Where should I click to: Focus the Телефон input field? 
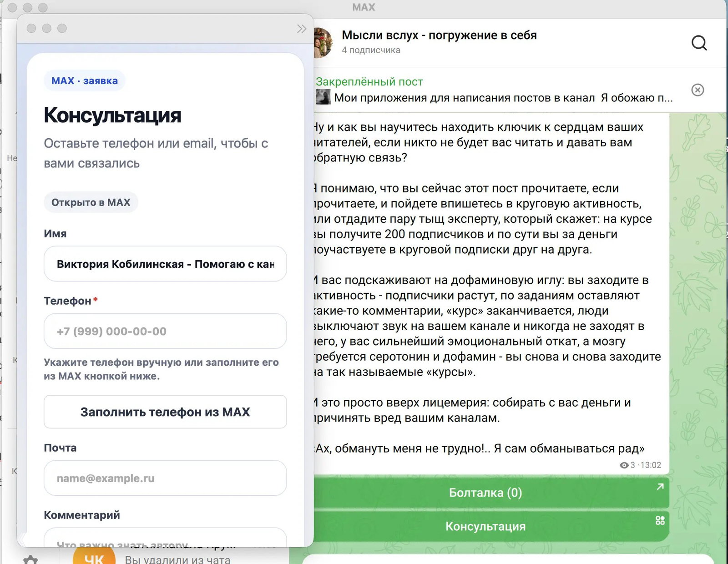tap(165, 331)
